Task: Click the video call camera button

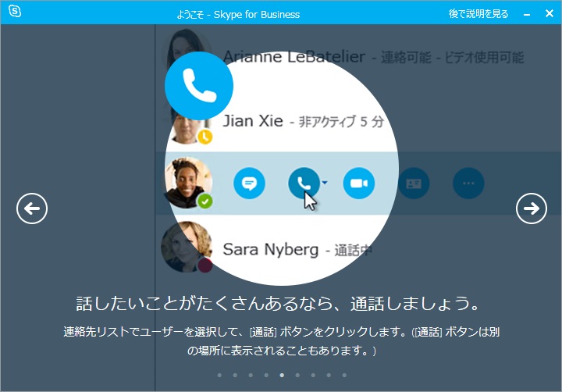Action: tap(359, 183)
